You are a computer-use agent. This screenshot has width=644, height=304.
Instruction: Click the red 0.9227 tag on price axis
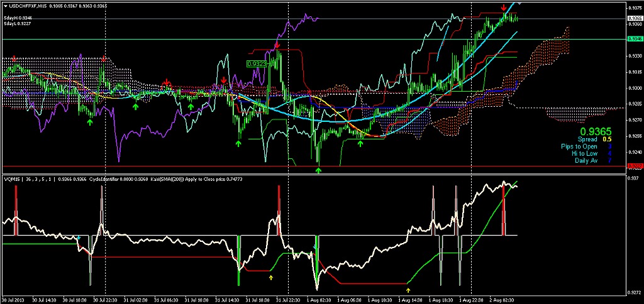click(x=634, y=166)
